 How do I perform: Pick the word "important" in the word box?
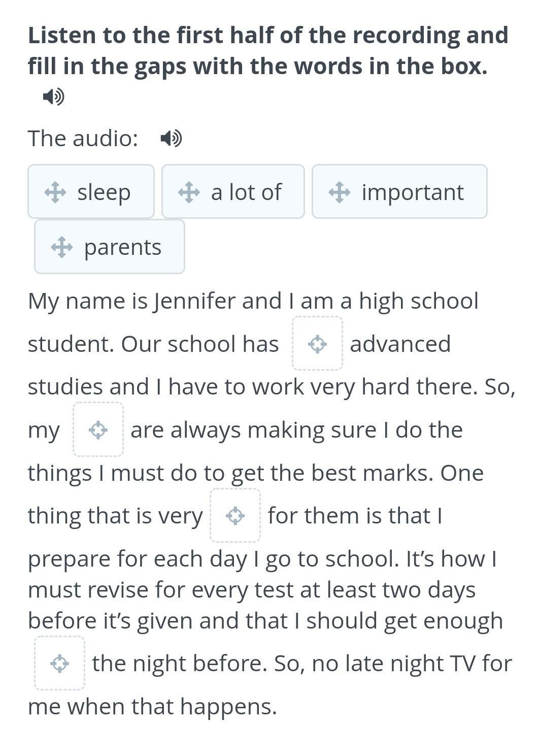point(412,192)
